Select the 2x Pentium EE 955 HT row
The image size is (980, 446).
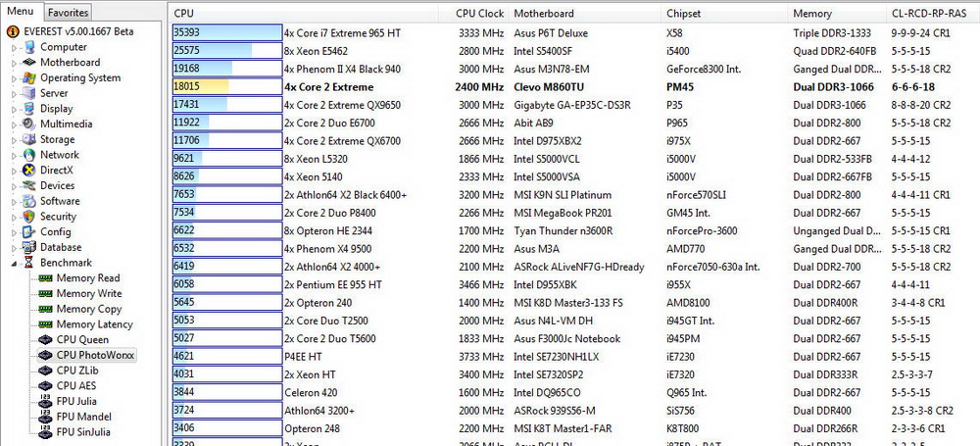coord(575,284)
